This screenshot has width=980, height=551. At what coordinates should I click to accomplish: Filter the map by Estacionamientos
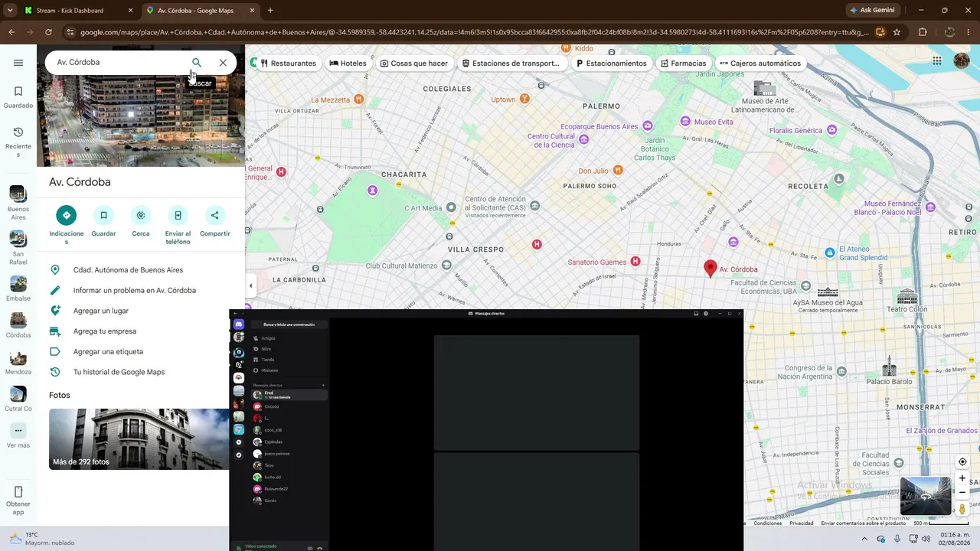pos(612,64)
